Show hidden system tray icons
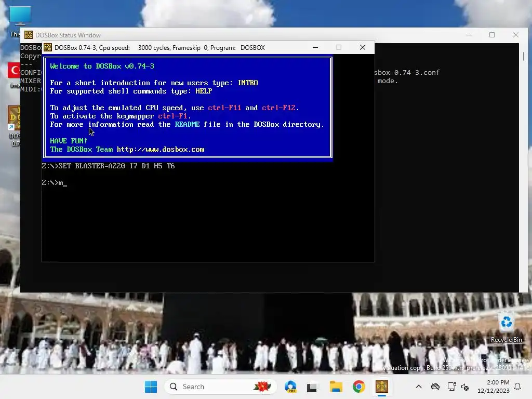This screenshot has width=532, height=399. point(419,387)
